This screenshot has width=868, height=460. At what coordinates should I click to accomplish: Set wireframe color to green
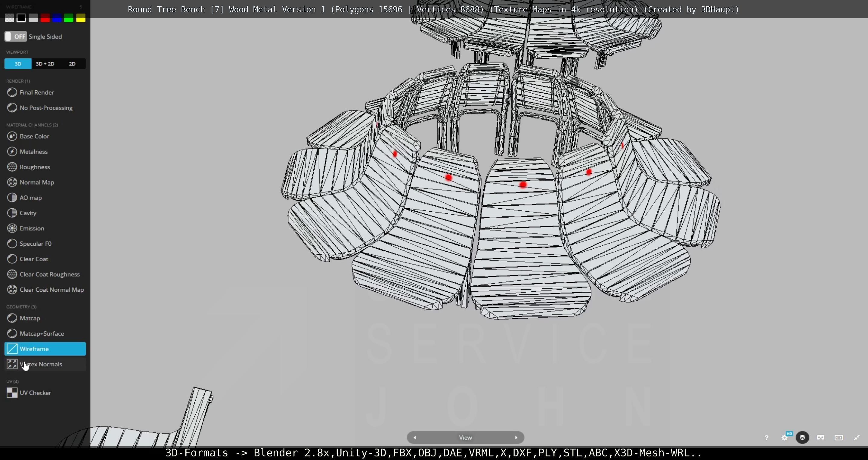69,18
